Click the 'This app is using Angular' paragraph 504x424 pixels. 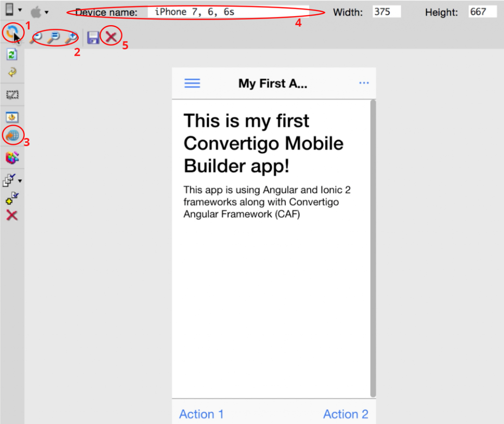pyautogui.click(x=267, y=202)
